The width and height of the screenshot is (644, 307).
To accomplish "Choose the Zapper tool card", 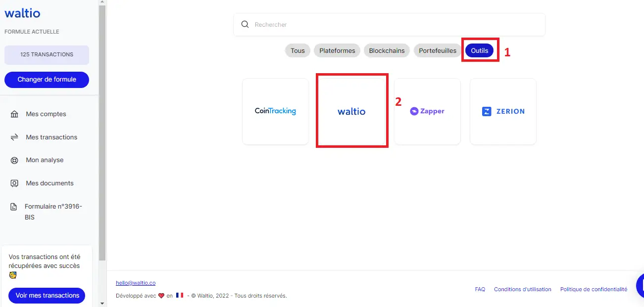I will pos(427,111).
